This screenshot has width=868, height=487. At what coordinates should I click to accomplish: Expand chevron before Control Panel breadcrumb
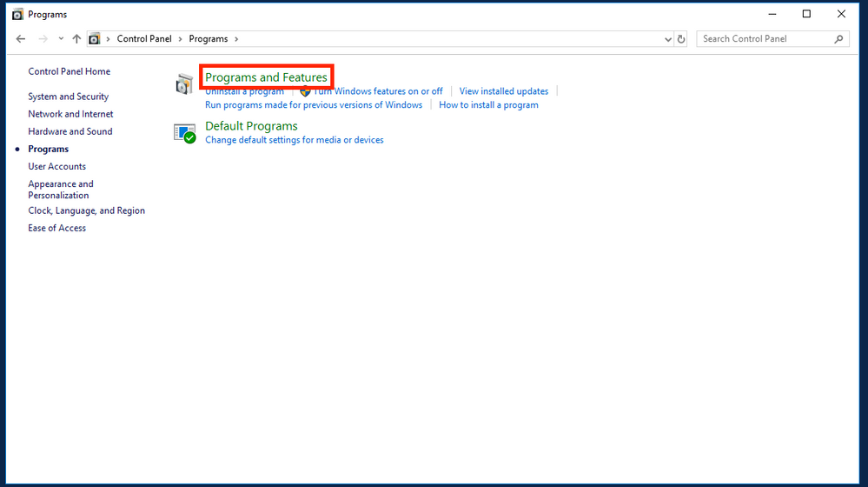[x=108, y=39]
